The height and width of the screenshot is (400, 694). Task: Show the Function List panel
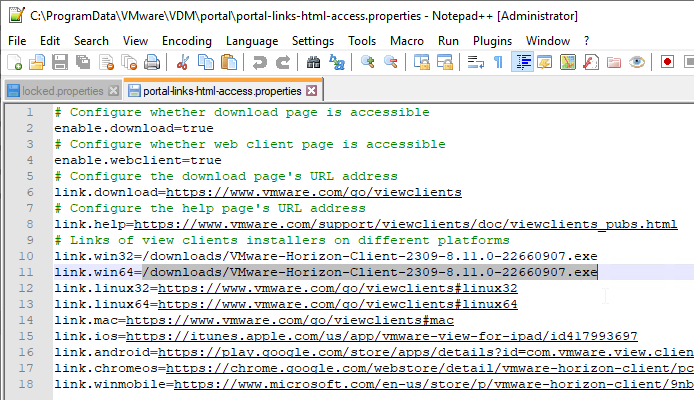click(x=591, y=62)
